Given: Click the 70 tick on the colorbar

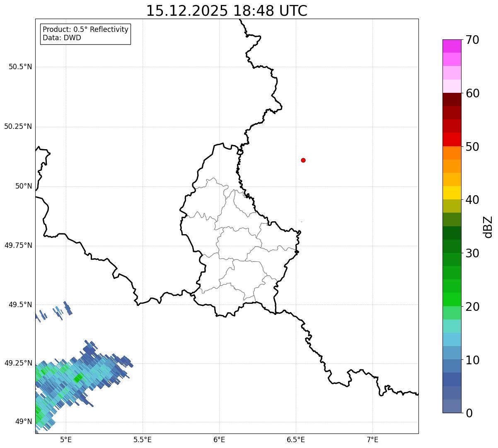Looking at the screenshot, I should [473, 40].
